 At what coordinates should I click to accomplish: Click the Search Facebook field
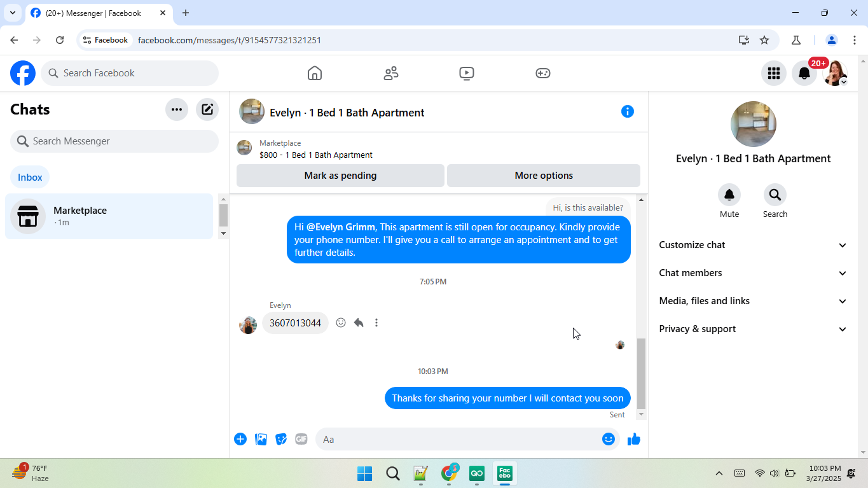pos(130,73)
